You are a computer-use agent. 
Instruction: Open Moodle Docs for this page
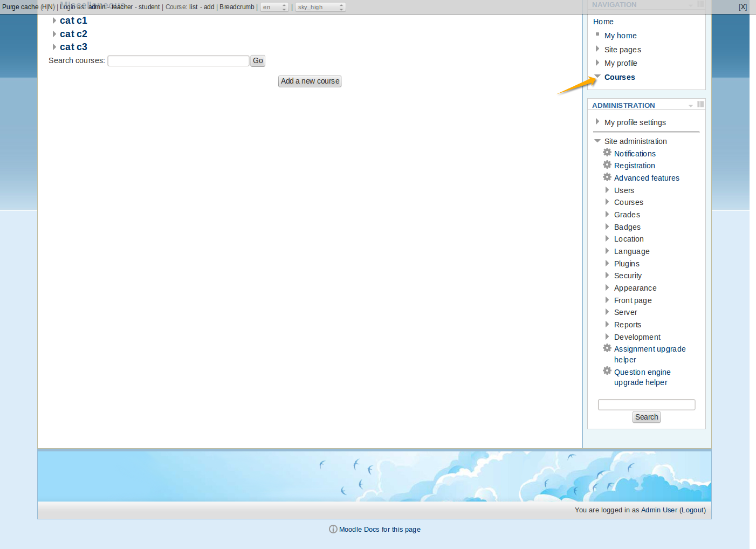(x=380, y=530)
